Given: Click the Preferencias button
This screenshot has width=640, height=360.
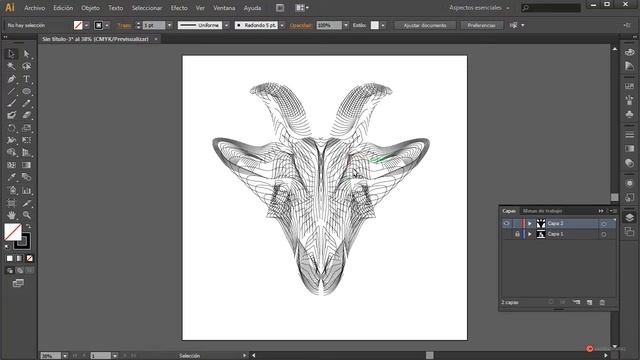Looking at the screenshot, I should (x=481, y=25).
